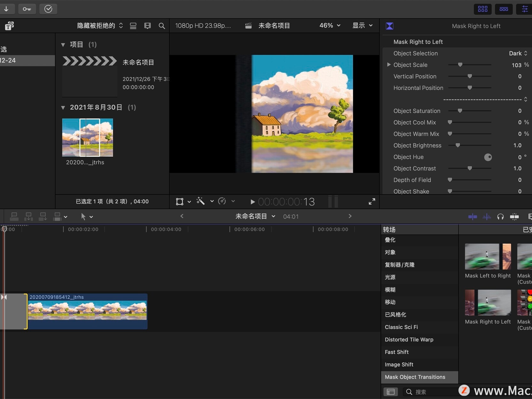Open the Classic Sci Fi transitions category
The height and width of the screenshot is (399, 532).
pos(401,327)
